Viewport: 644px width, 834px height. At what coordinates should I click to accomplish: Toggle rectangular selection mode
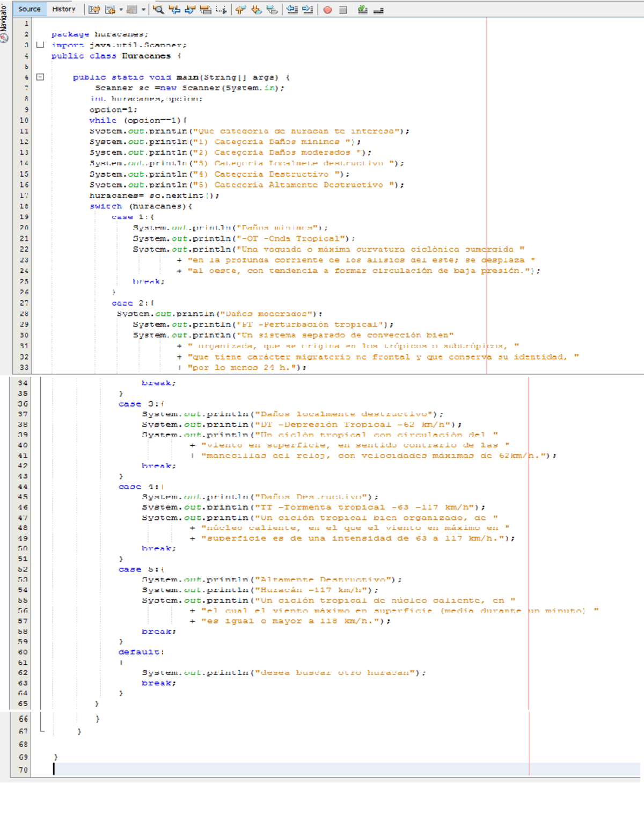click(221, 10)
